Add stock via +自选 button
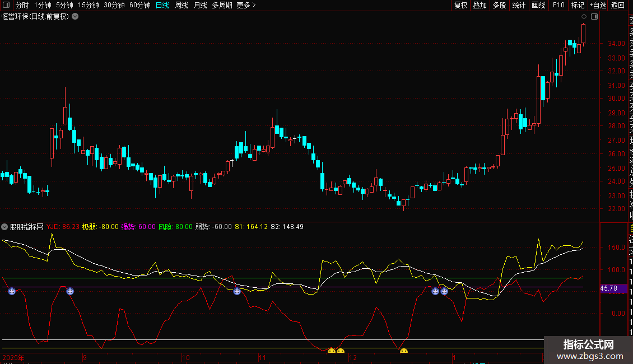The image size is (633, 364). click(x=597, y=5)
